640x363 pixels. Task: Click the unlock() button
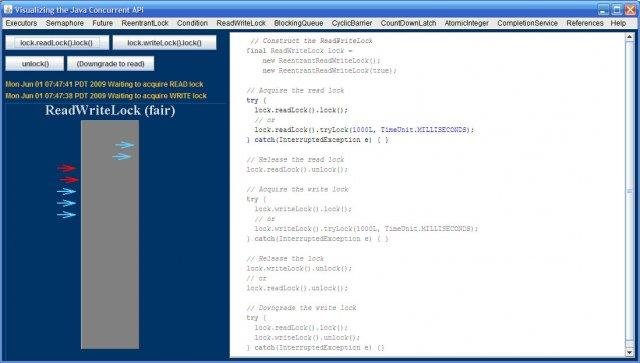pyautogui.click(x=35, y=64)
